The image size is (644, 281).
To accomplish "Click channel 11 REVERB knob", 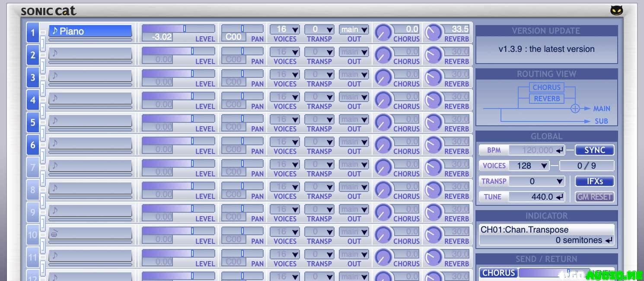I will pos(434,258).
